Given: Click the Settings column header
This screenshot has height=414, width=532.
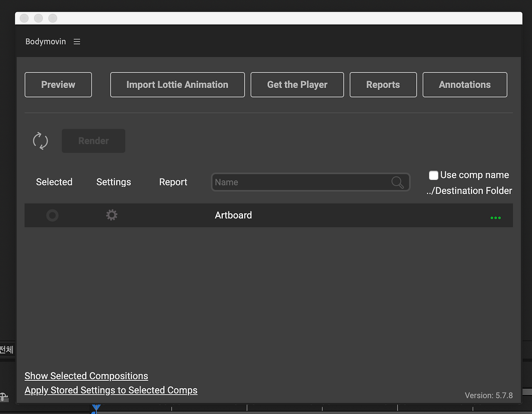Looking at the screenshot, I should click(113, 182).
